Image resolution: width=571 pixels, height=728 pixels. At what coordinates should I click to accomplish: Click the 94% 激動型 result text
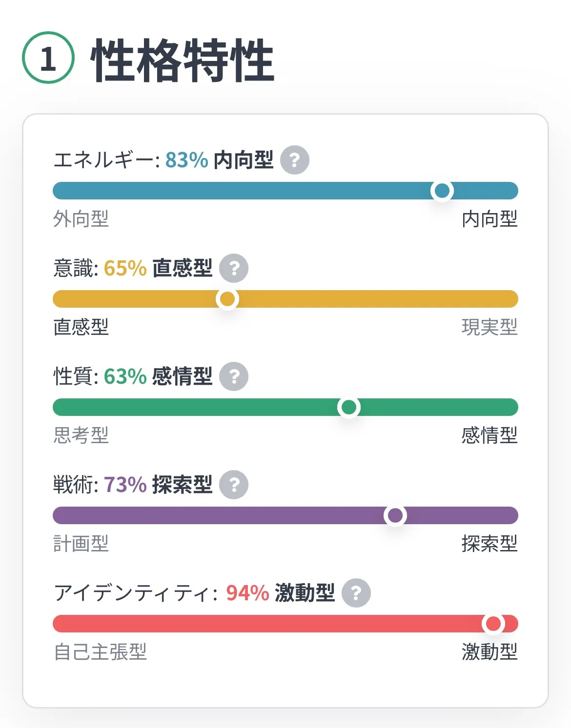point(280,593)
